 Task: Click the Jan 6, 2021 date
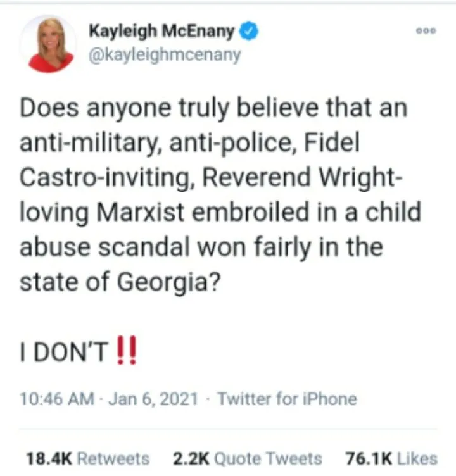coord(153,399)
